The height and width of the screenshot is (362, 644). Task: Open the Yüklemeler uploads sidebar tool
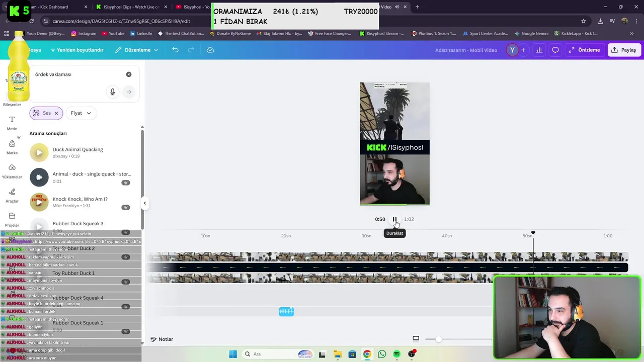[x=12, y=171]
